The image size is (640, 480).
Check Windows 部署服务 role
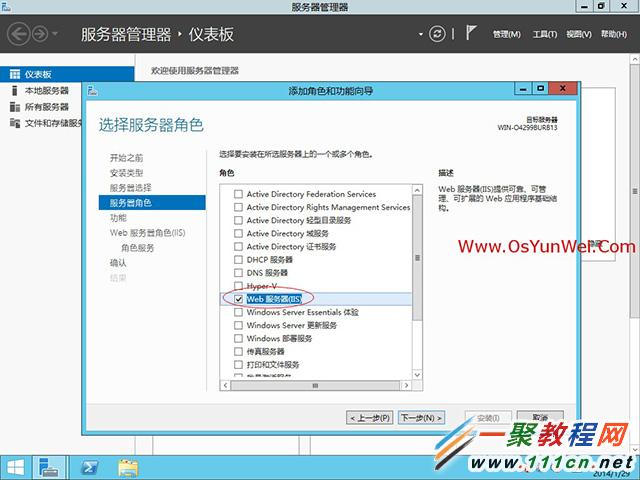point(238,338)
